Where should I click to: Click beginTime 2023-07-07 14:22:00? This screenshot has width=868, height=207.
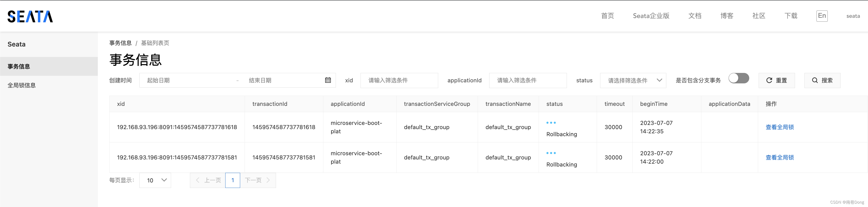click(656, 158)
